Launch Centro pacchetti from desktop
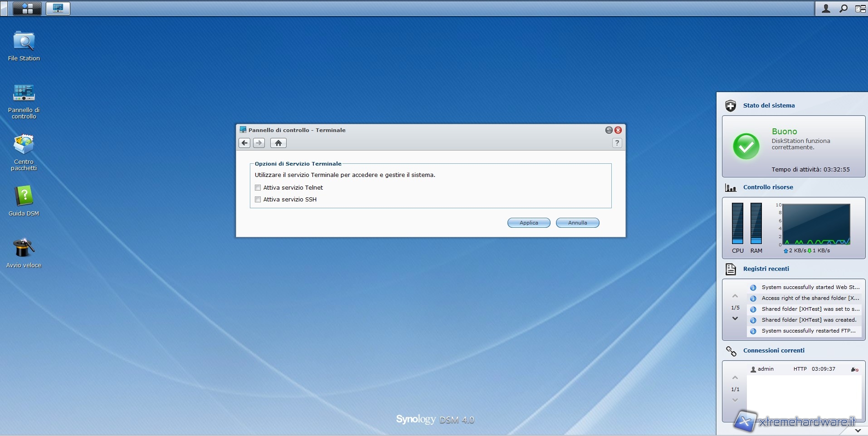Screen dimensions: 868x436 coord(24,145)
